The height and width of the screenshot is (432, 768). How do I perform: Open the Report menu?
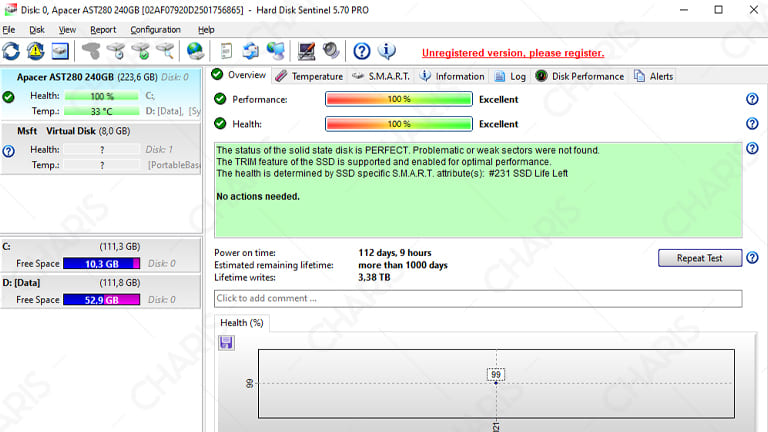[x=103, y=30]
